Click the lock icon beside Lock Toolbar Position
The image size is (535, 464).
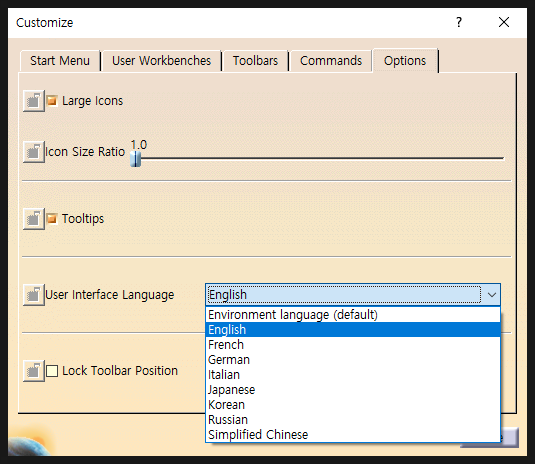34,371
